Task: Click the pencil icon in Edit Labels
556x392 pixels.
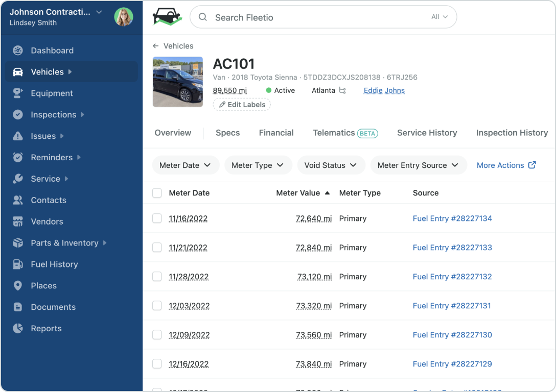Action: 222,105
